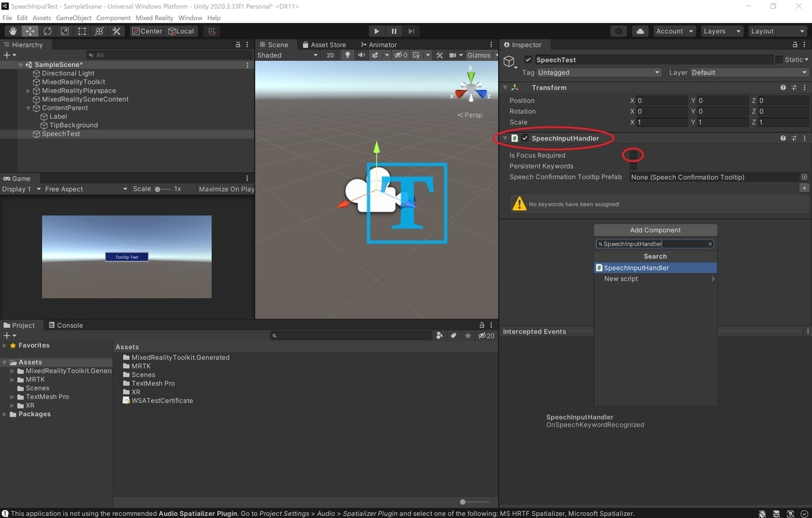The height and width of the screenshot is (518, 812).
Task: Open the Tag dropdown
Action: pyautogui.click(x=600, y=72)
